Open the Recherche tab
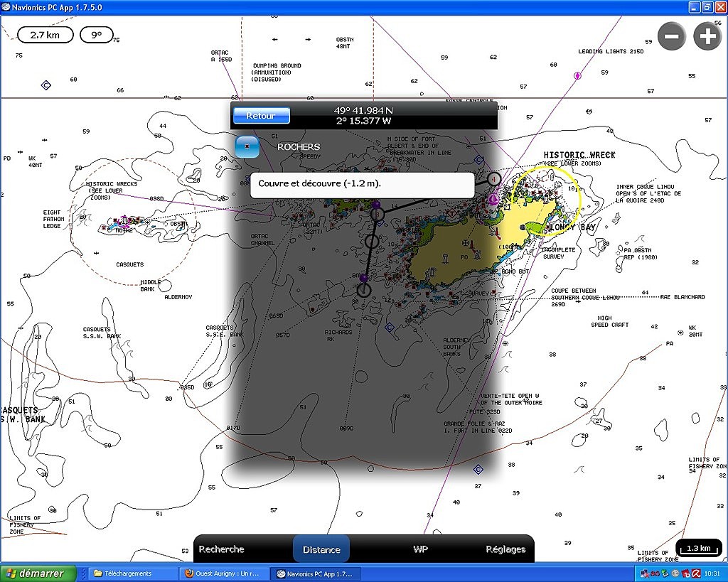Viewport: 728px width, 582px height. tap(222, 549)
